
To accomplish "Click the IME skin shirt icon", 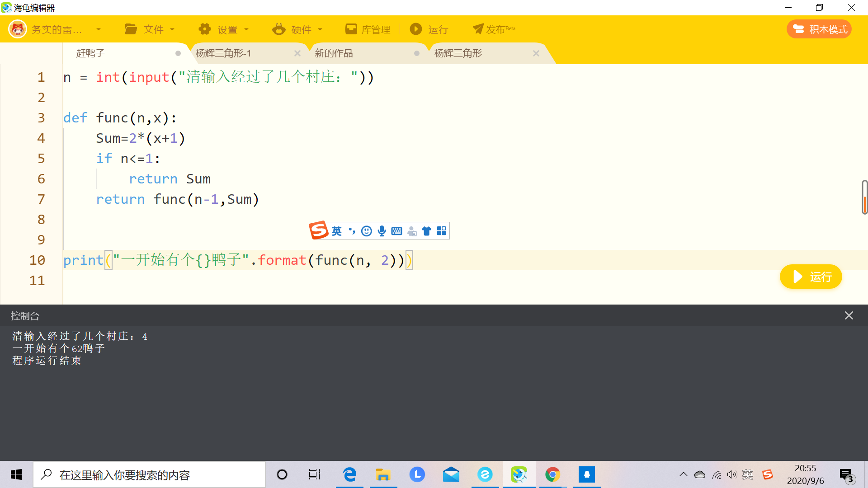I will click(x=426, y=231).
